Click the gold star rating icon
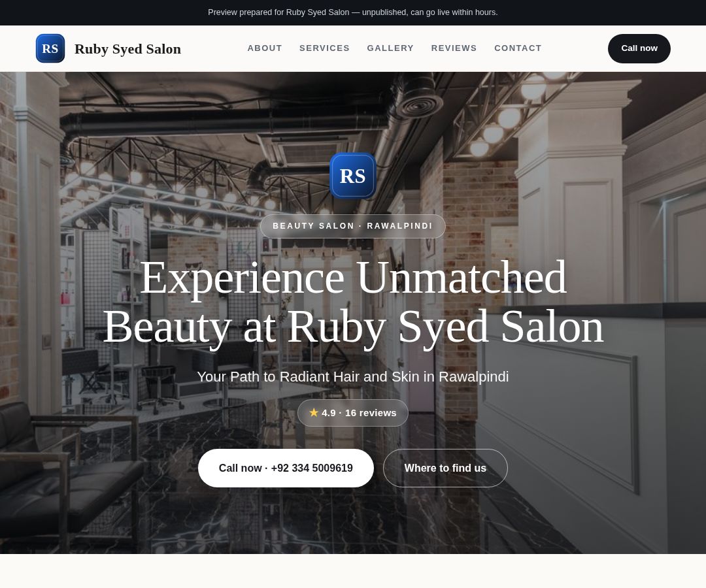 pos(314,412)
